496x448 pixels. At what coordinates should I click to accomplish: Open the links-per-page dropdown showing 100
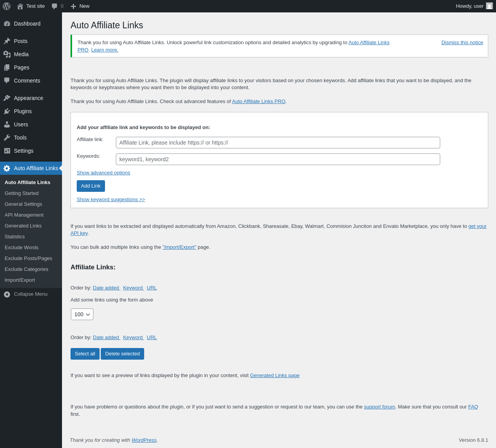coord(82,314)
